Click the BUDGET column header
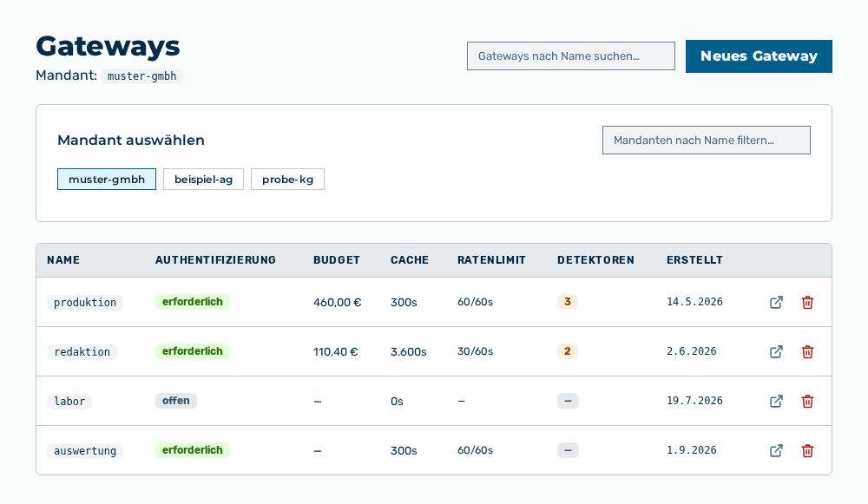Screen dimensions: 868x504 [x=337, y=260]
